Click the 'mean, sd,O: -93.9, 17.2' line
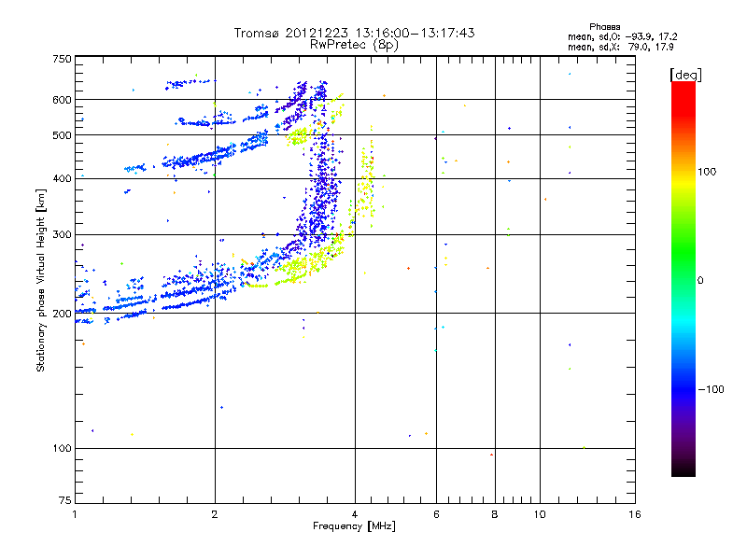The height and width of the screenshot is (560, 747). click(622, 36)
